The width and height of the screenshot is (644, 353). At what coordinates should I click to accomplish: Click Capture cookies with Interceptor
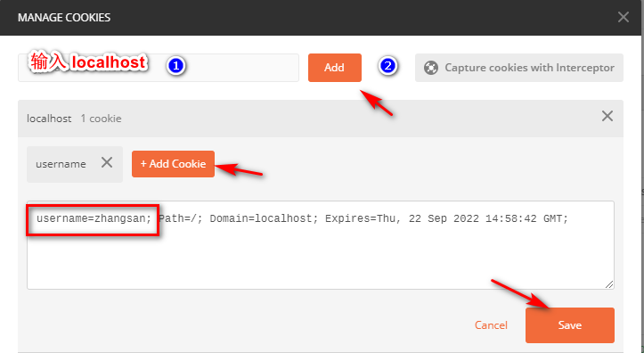pos(519,68)
